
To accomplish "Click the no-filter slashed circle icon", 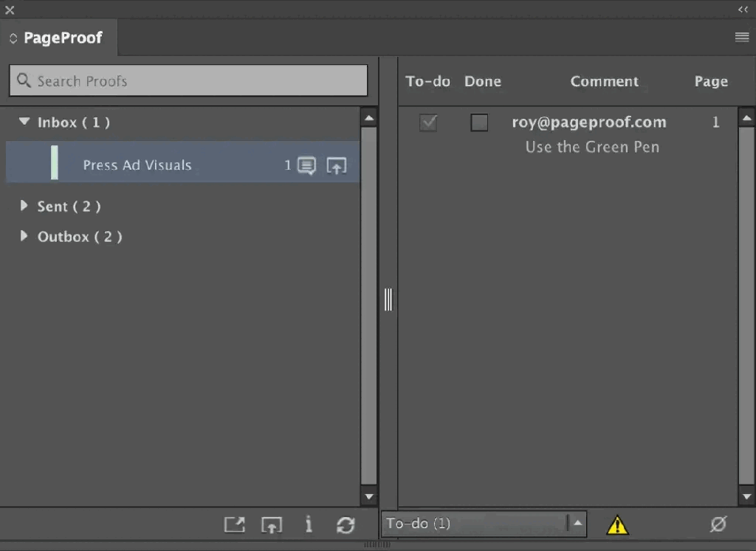I will click(x=718, y=524).
